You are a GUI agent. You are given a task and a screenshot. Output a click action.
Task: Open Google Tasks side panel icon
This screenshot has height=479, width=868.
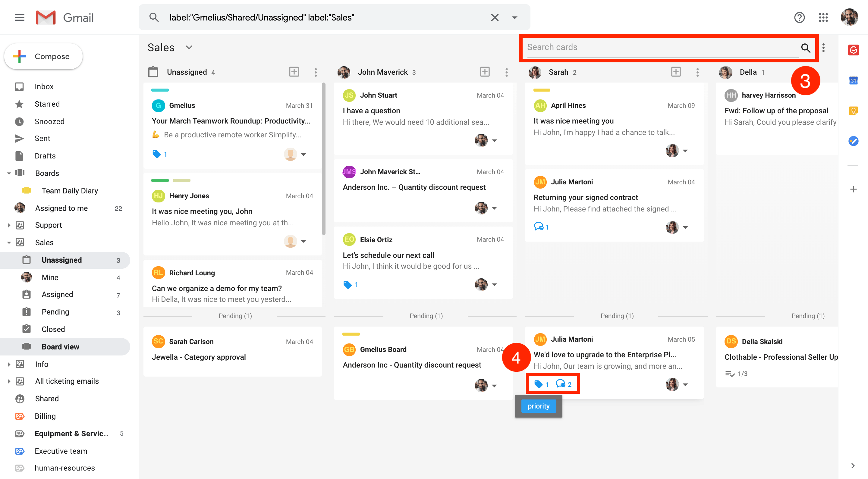853,141
